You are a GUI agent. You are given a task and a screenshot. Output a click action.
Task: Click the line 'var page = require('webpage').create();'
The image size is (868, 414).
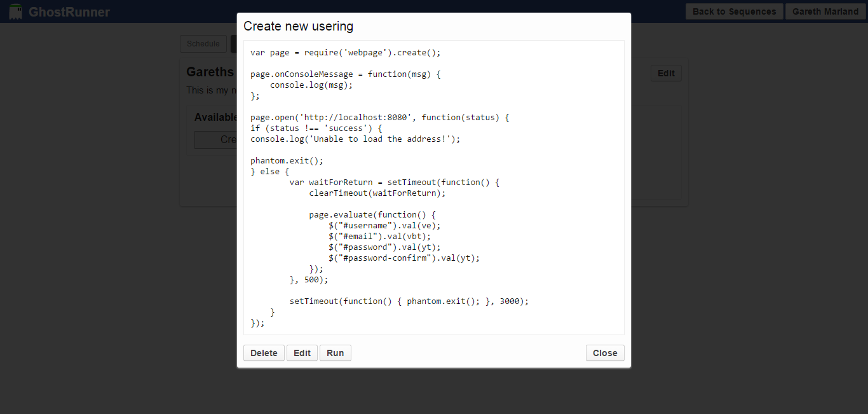coord(345,53)
